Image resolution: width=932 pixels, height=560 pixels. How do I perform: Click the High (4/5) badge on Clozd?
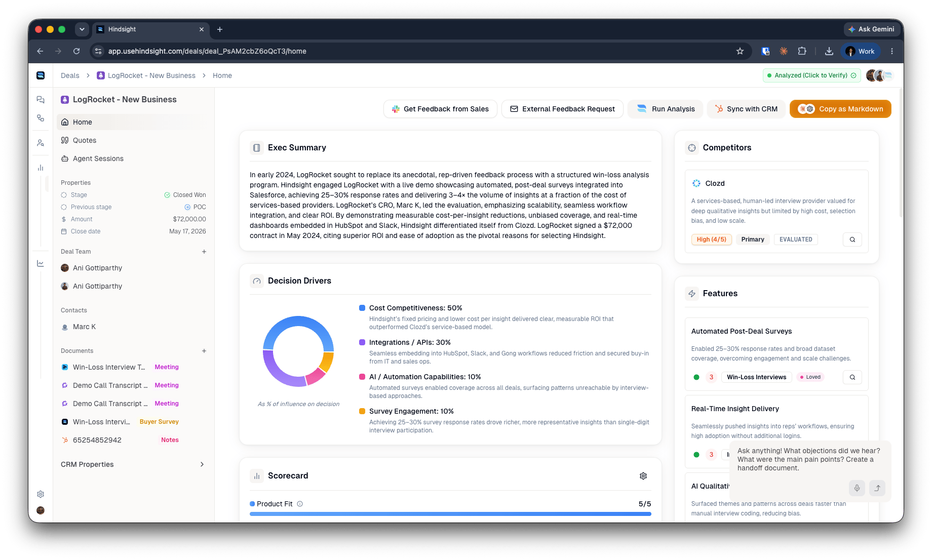pos(712,239)
